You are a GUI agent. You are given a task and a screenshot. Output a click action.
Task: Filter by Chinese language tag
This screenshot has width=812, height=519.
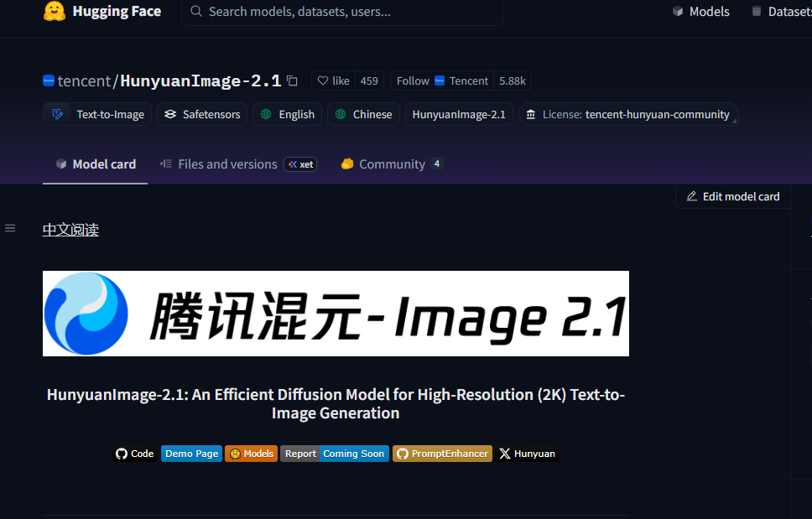(363, 114)
